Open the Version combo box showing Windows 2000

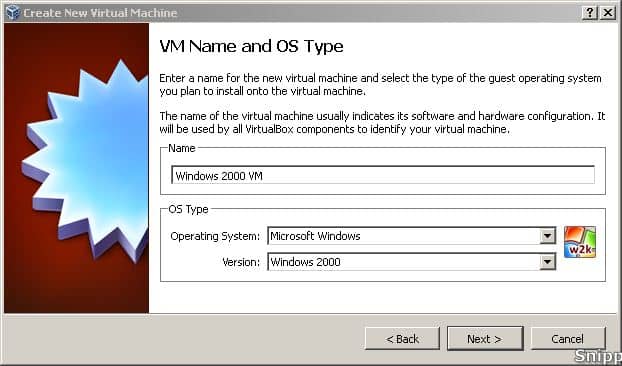coord(412,262)
